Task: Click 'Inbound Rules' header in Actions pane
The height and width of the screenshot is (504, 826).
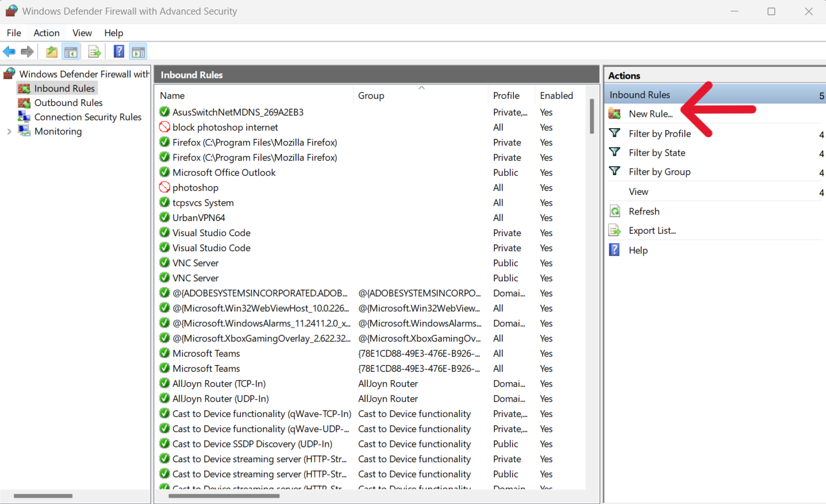Action: (640, 95)
